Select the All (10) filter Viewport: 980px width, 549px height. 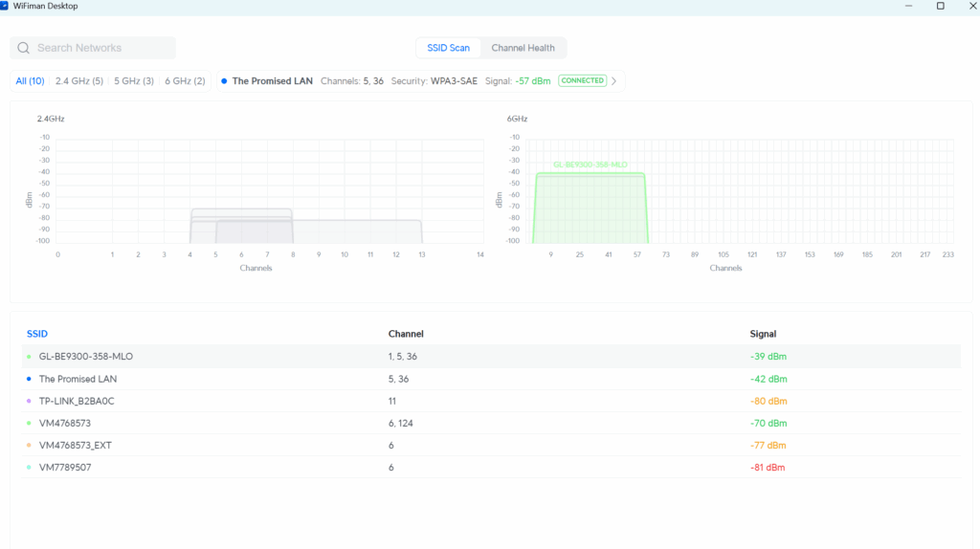click(30, 81)
